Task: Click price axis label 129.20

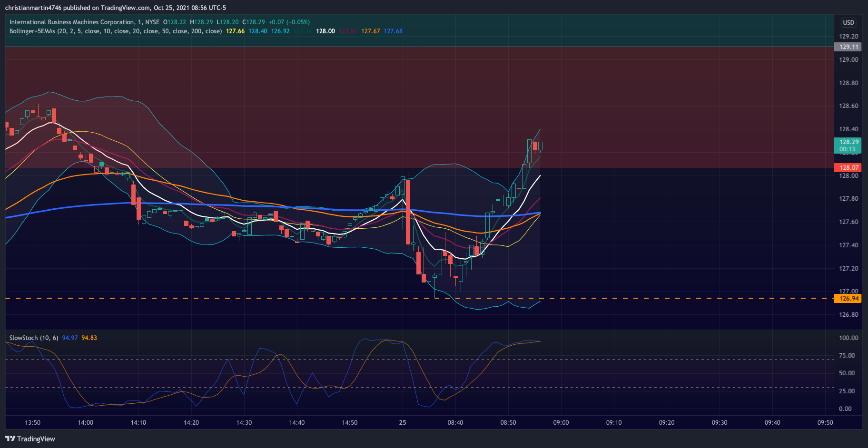Action: tap(848, 36)
